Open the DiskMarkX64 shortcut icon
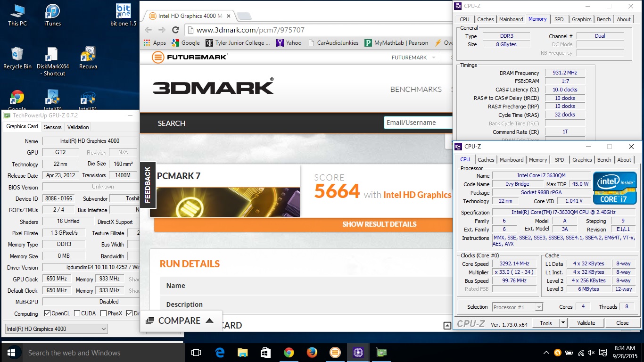Viewport: 644px width, 362px height. coord(53,61)
